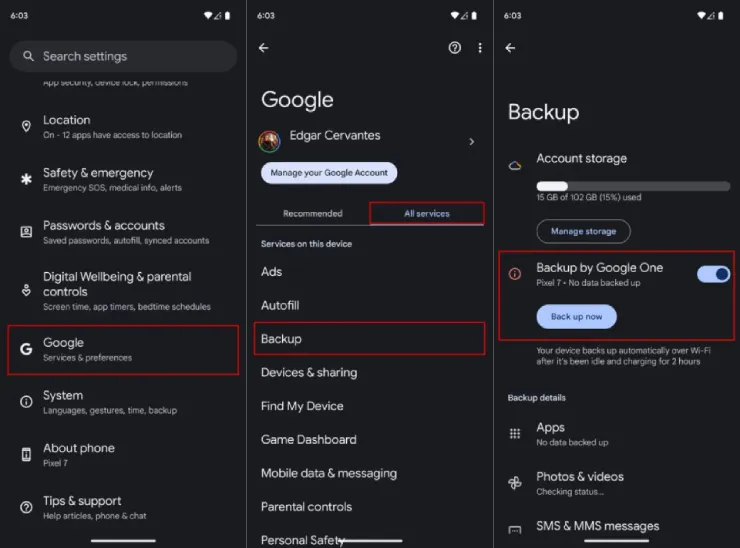740x548 pixels.
Task: Click Manage your Google Account button
Action: 329,173
